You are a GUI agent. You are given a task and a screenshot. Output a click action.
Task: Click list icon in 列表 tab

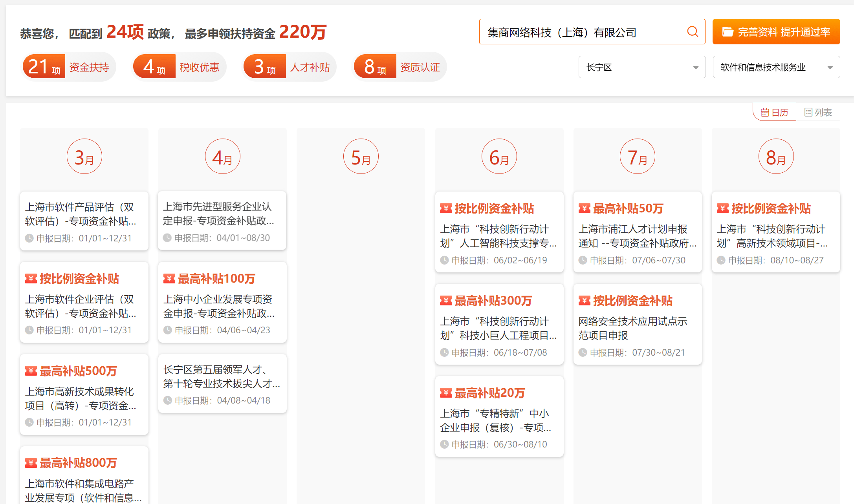[x=808, y=113]
